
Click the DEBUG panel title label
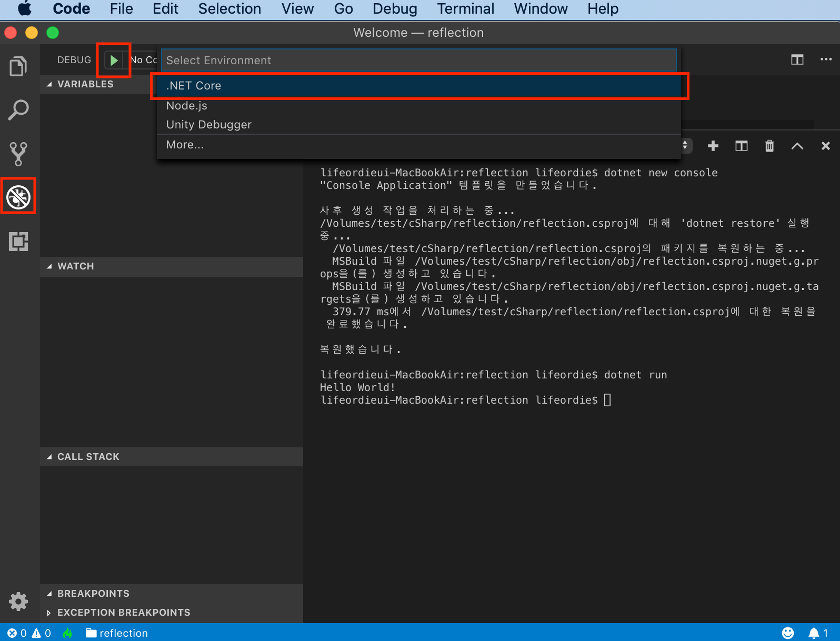coord(74,60)
